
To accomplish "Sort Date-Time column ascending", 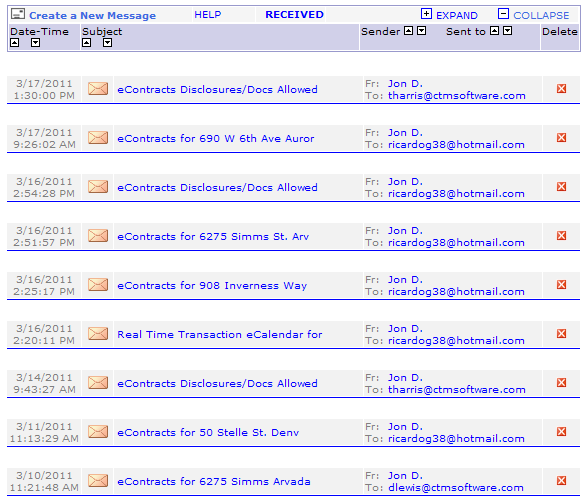I will coord(15,43).
